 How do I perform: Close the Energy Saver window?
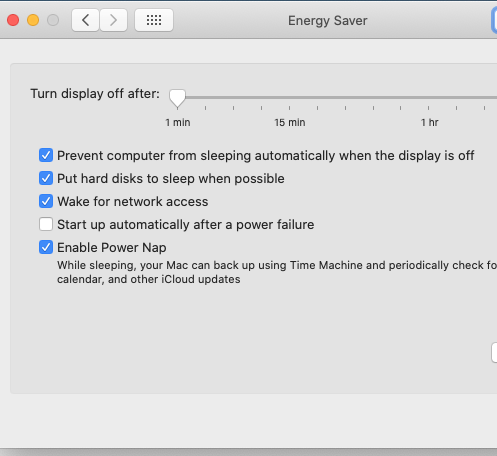click(13, 20)
